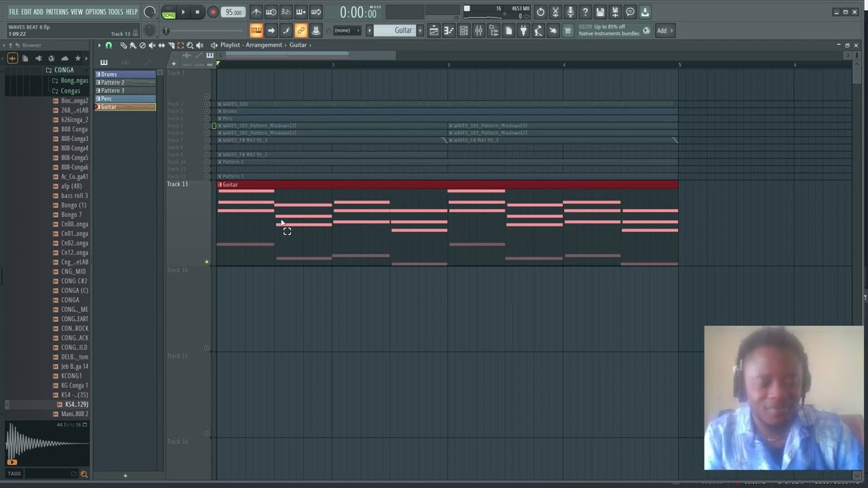Select the Paint brush tool in Playlist
Viewport: 868px width, 488px height.
tap(133, 45)
